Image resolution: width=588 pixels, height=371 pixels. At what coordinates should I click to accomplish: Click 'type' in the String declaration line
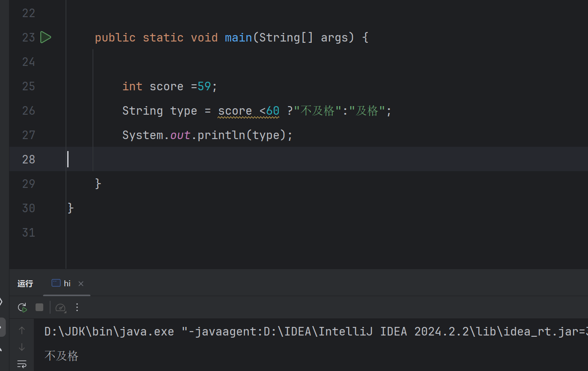(x=184, y=112)
